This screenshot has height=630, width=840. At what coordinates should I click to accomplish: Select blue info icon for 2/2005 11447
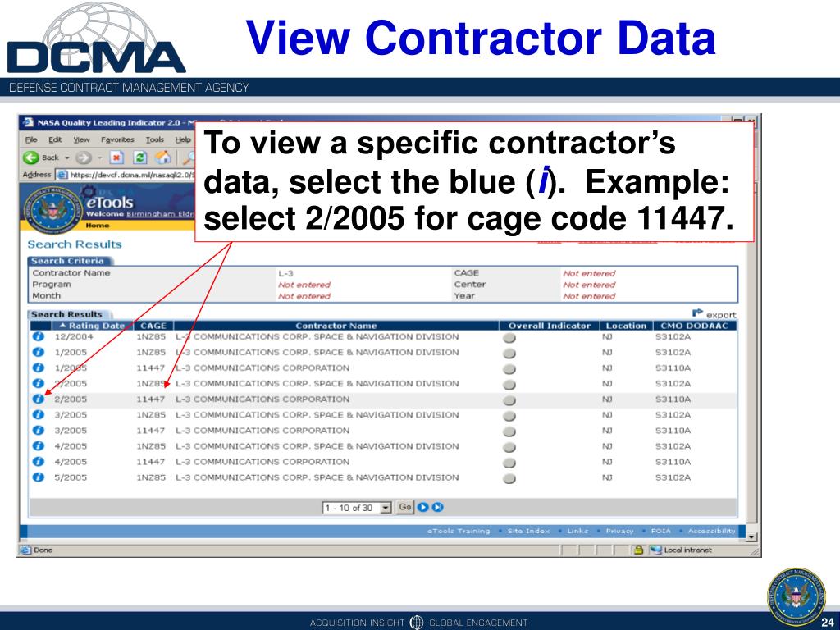pos(38,399)
